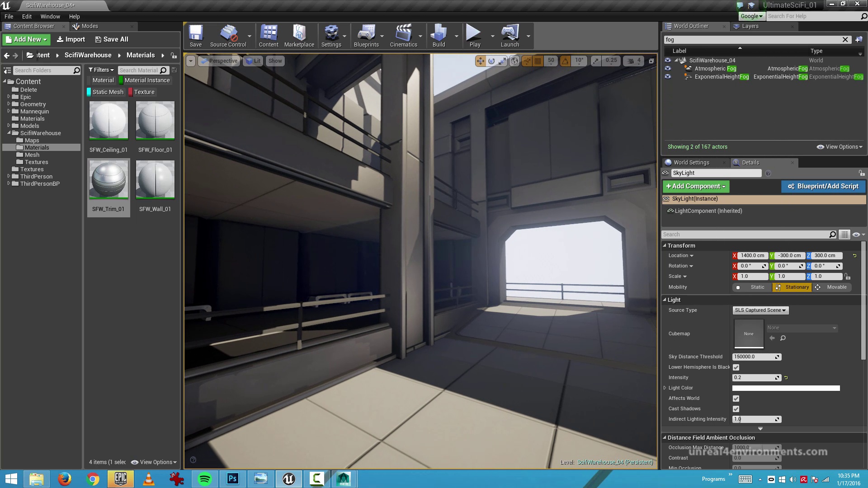Switch to the Layers tab

pos(750,26)
